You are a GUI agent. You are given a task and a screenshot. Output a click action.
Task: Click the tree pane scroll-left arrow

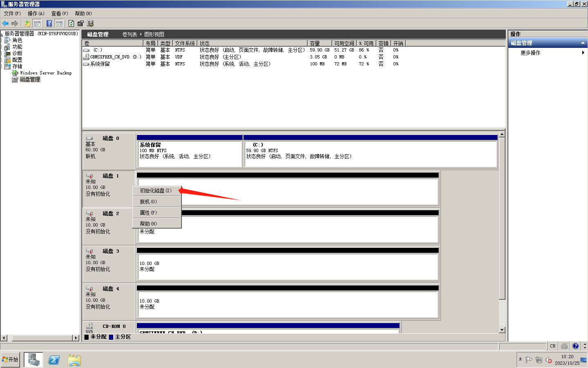tap(4, 338)
